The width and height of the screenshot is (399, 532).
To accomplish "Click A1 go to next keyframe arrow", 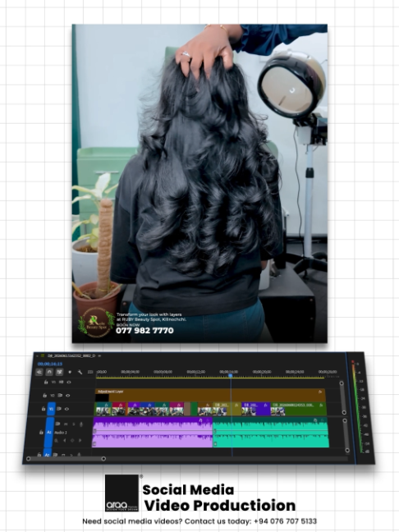I will coord(80,440).
